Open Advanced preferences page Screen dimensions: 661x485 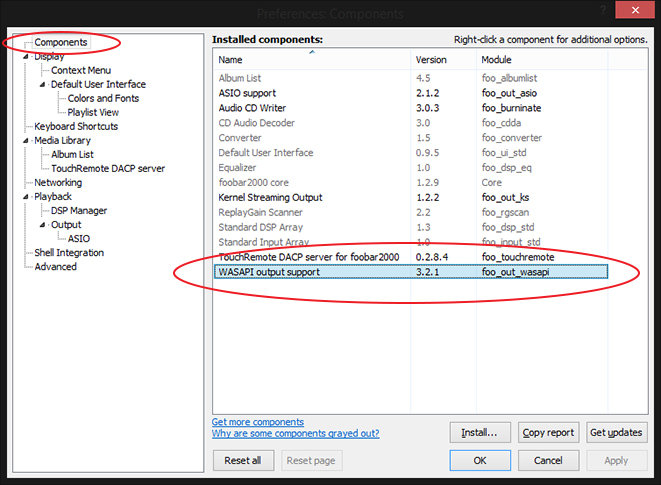click(x=56, y=267)
